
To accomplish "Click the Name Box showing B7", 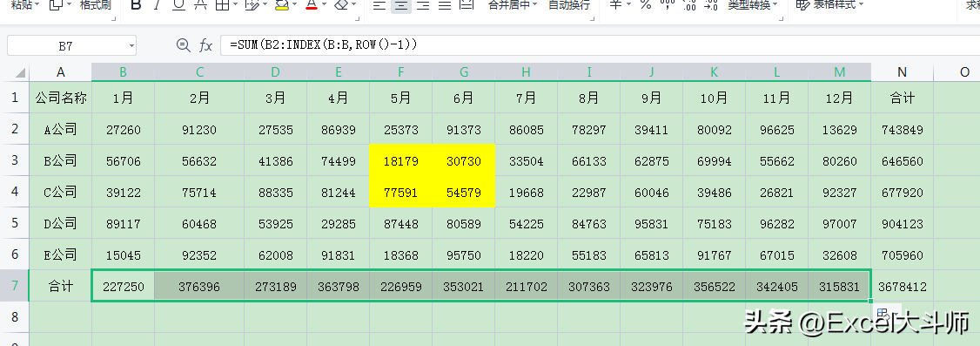I will (65, 45).
